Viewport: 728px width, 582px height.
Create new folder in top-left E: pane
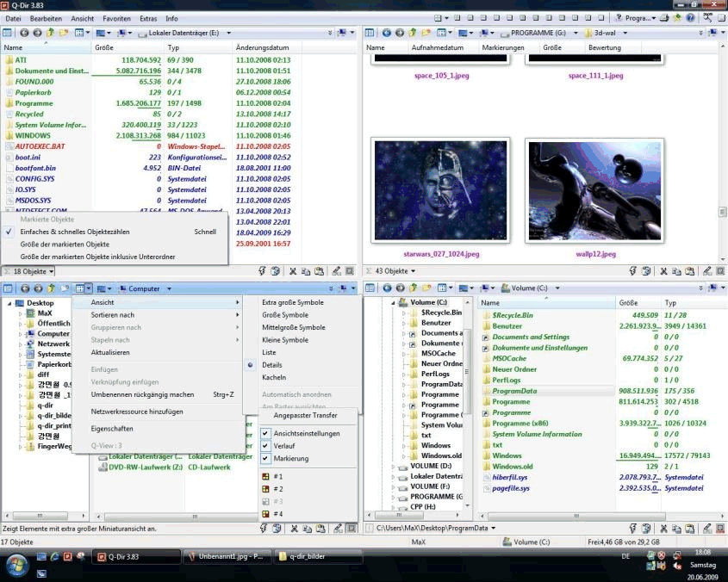coord(64,33)
